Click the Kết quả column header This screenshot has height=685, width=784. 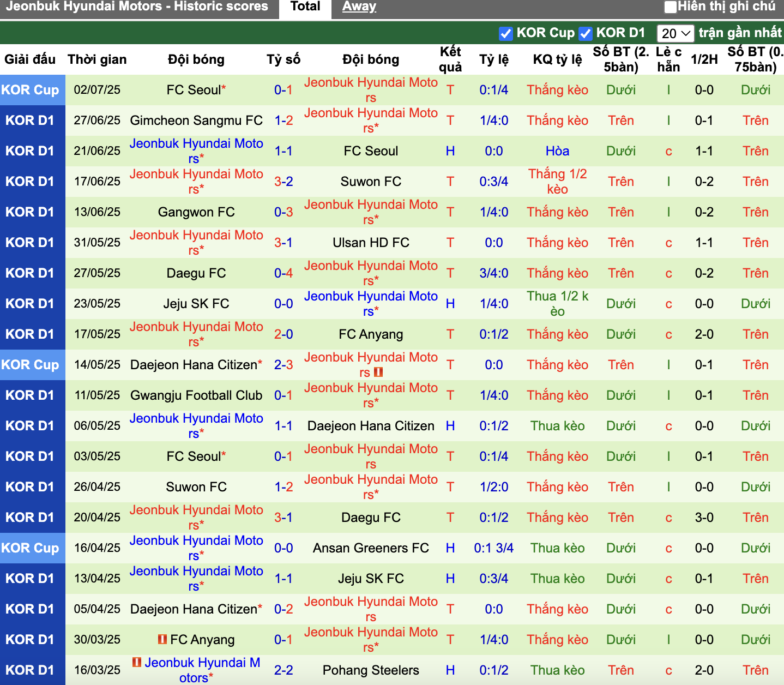click(x=450, y=59)
